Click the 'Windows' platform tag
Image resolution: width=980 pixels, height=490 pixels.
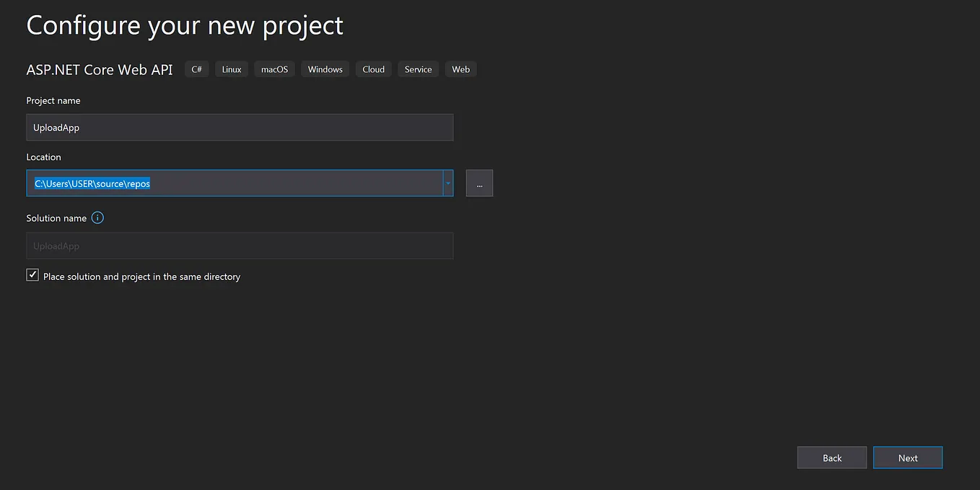[325, 69]
